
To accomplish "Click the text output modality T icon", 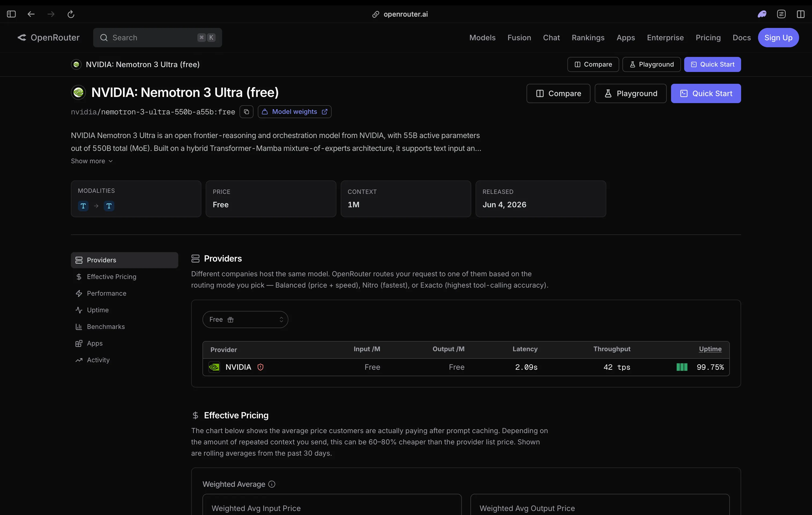I will click(109, 206).
